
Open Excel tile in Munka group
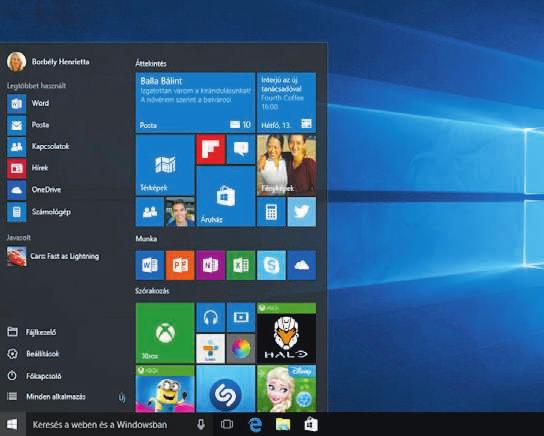[241, 265]
